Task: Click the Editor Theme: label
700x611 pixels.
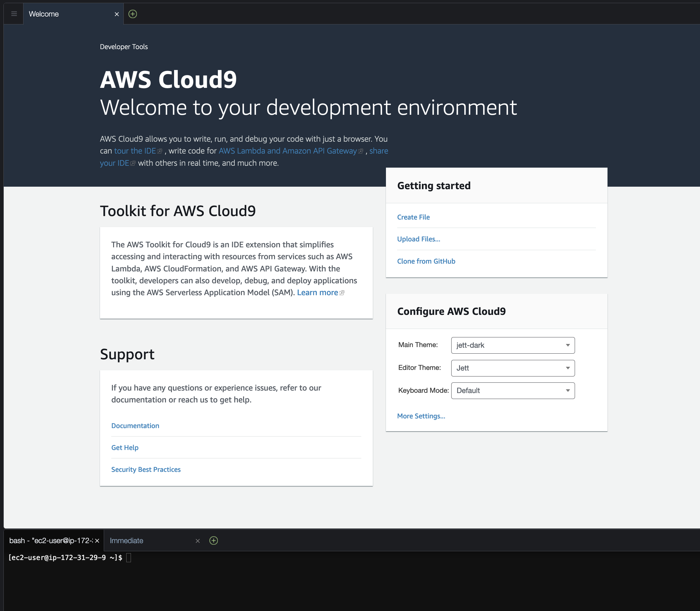Action: [419, 367]
